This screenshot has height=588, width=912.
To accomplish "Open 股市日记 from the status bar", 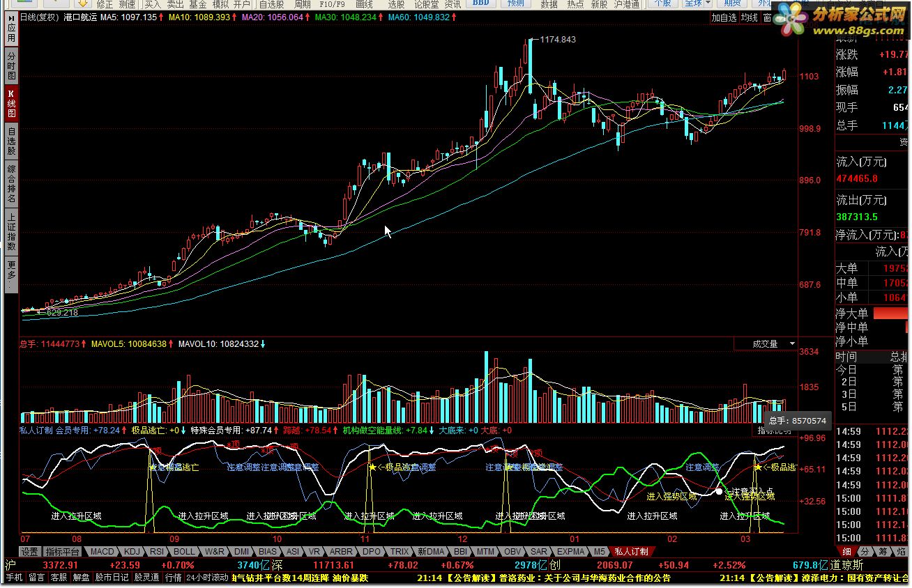I will [112, 578].
